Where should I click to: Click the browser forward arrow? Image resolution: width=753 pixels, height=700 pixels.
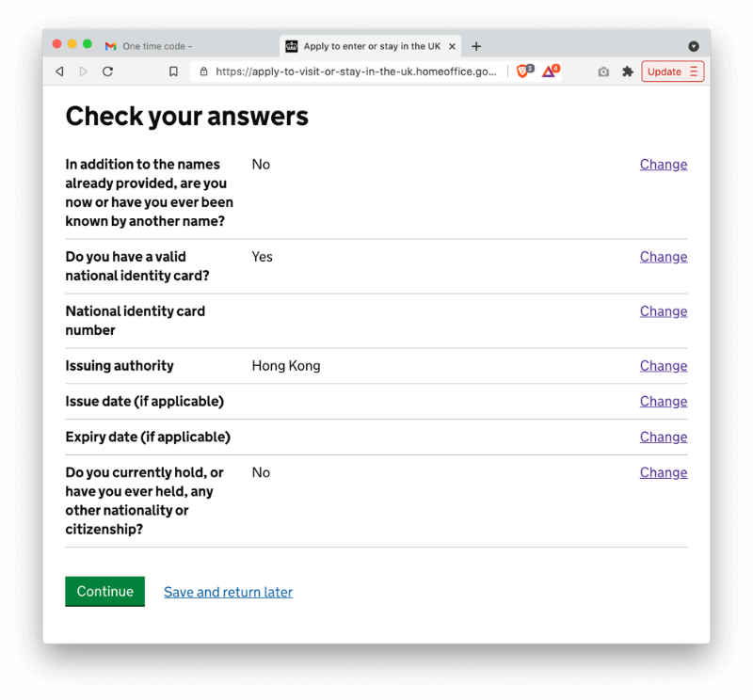coord(84,72)
